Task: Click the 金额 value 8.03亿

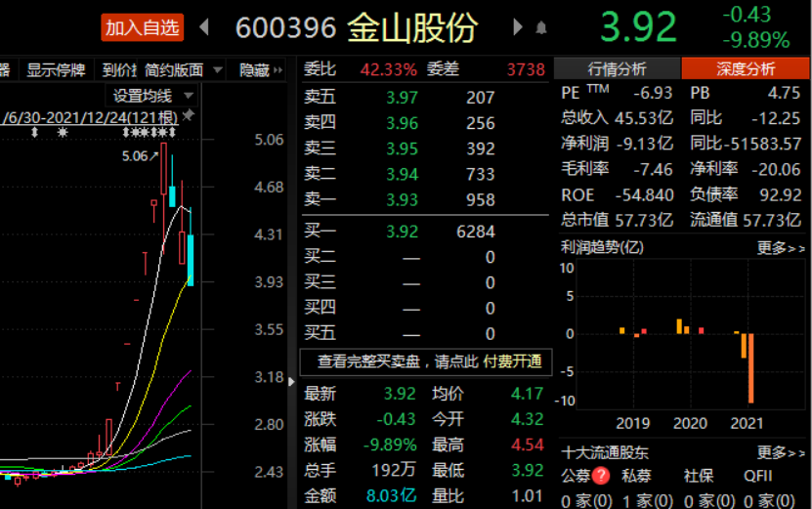Action: (x=391, y=495)
